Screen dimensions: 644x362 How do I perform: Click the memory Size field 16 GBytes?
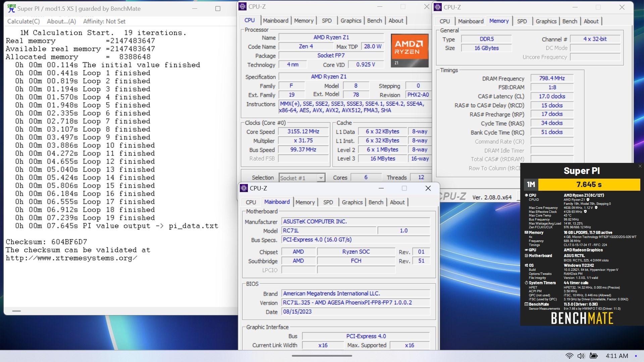coord(486,48)
